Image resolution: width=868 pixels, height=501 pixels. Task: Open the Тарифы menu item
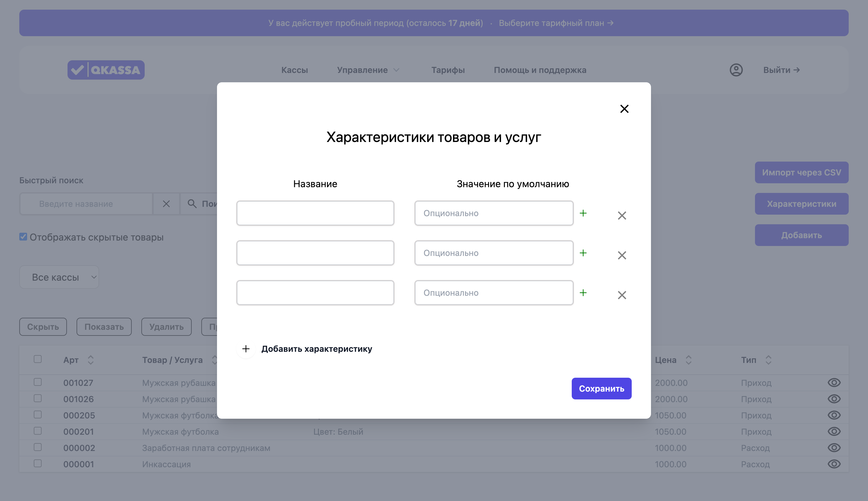pyautogui.click(x=448, y=70)
